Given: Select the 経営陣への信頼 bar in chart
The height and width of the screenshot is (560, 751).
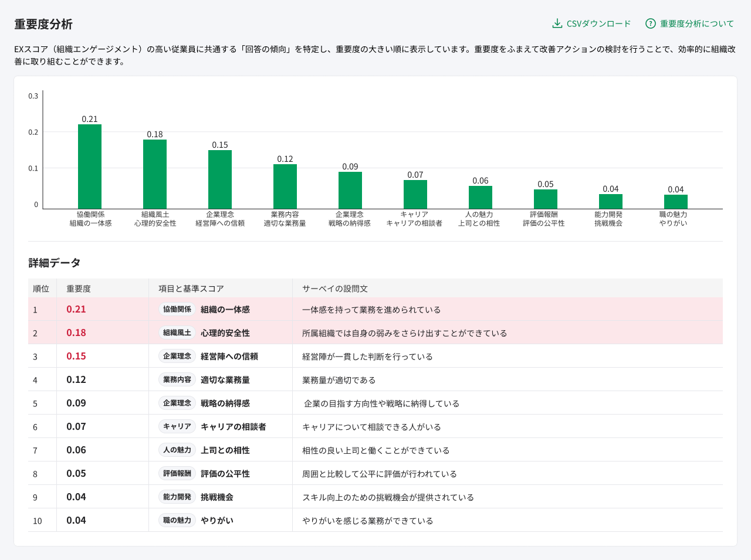Looking at the screenshot, I should [x=220, y=179].
